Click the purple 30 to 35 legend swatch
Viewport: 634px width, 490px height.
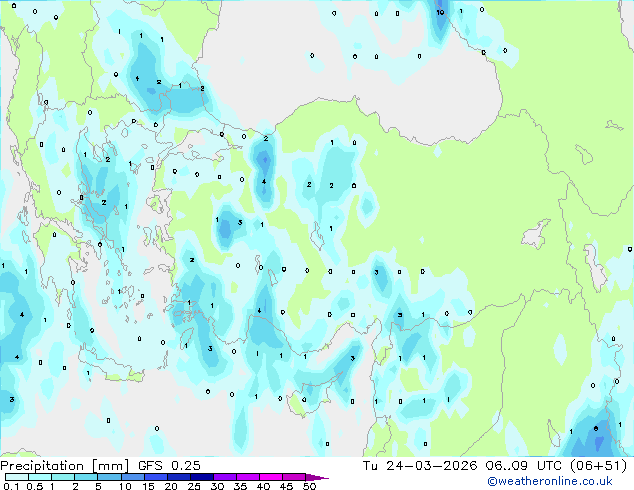(224, 477)
